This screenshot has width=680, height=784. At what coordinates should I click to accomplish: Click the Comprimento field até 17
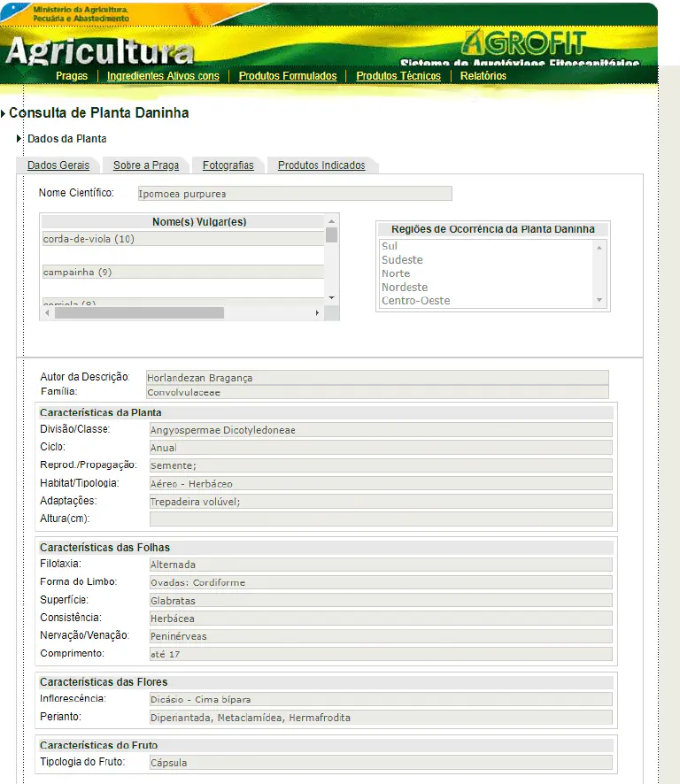(x=381, y=654)
